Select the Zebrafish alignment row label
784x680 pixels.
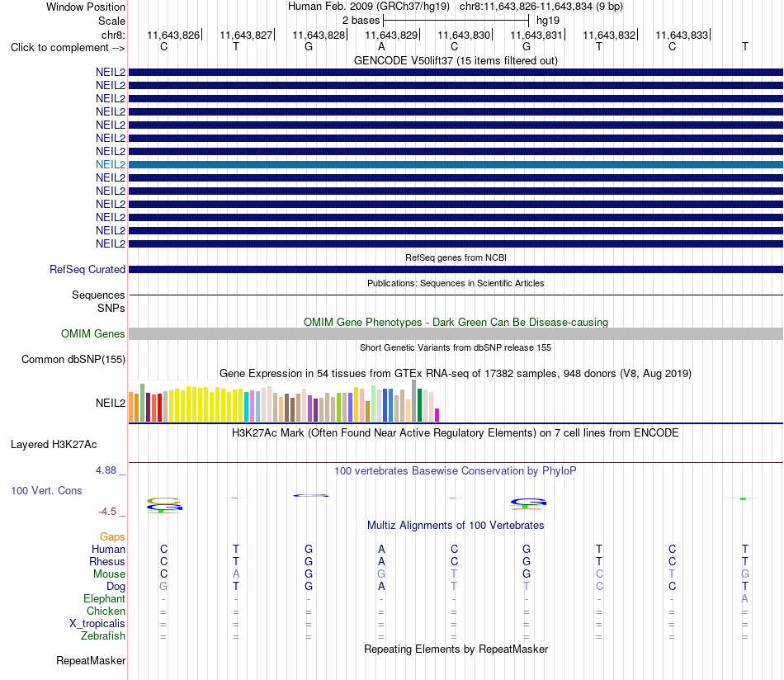pyautogui.click(x=103, y=636)
